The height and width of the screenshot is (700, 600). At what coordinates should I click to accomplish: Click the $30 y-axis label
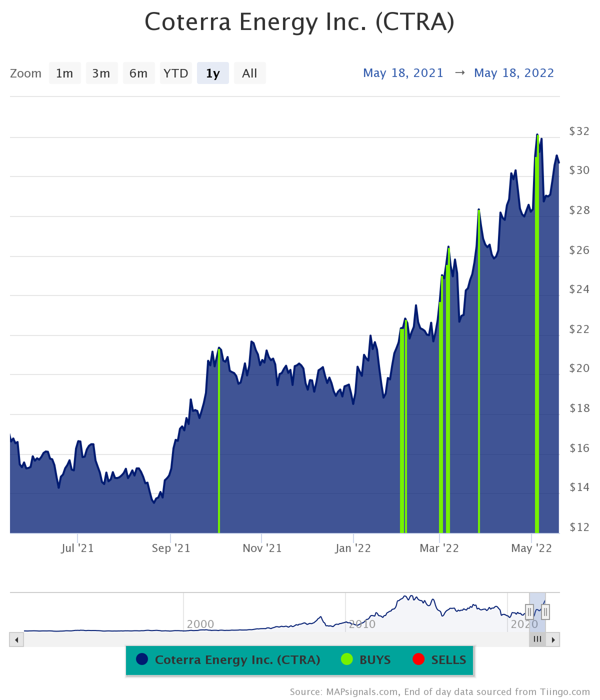click(579, 170)
